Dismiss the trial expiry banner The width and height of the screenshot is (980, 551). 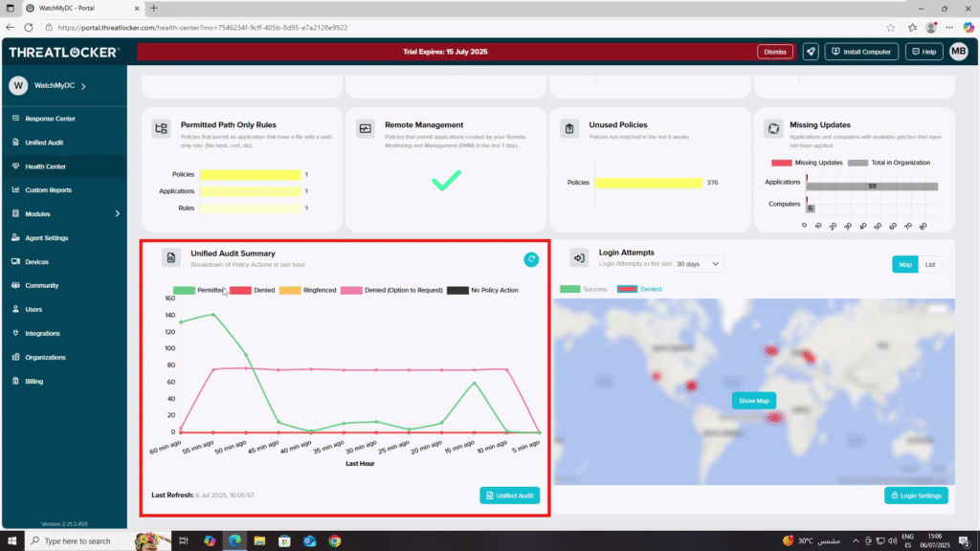pyautogui.click(x=775, y=52)
